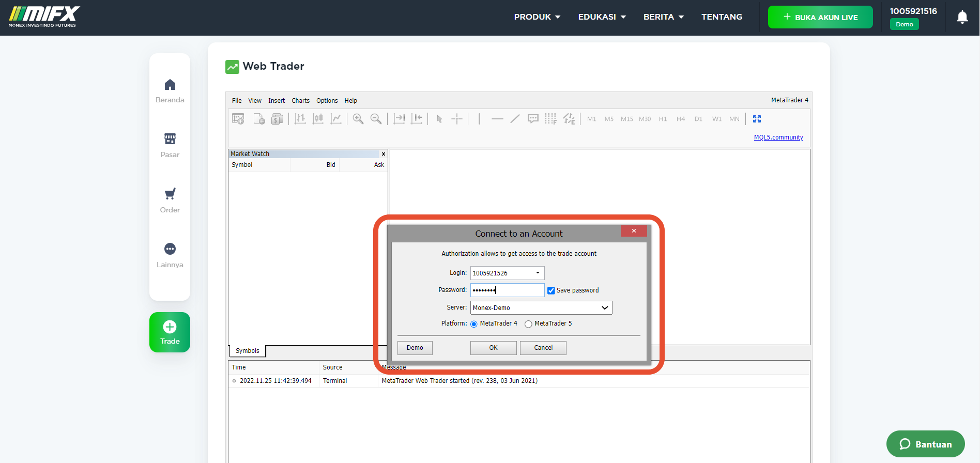Screen dimensions: 980x463
Task: Switch to M15 timeframe
Action: click(627, 119)
